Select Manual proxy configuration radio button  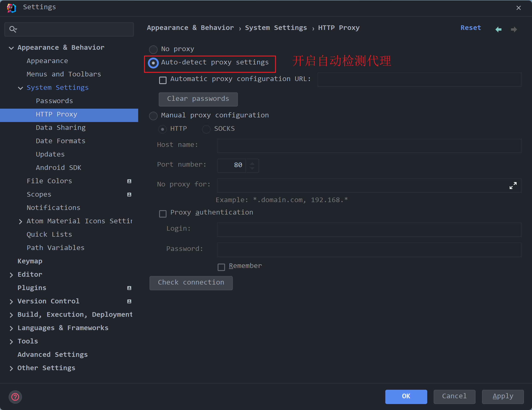click(153, 116)
